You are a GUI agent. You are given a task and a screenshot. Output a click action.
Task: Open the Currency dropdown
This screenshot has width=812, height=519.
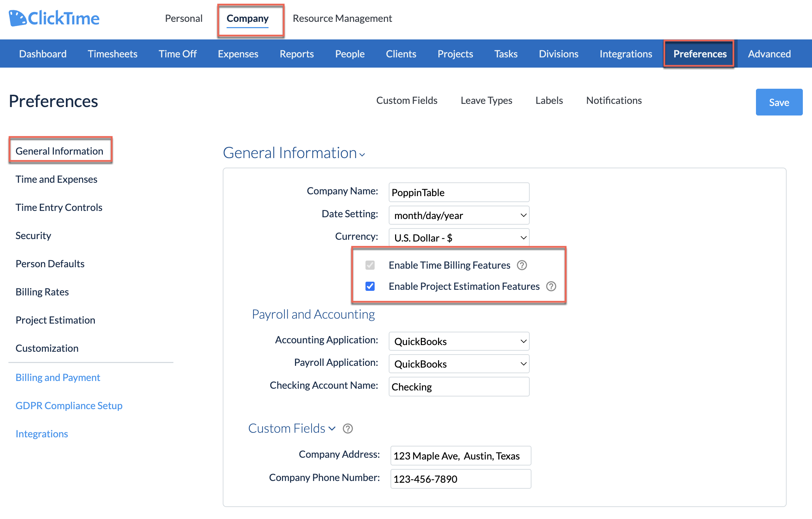pyautogui.click(x=459, y=238)
